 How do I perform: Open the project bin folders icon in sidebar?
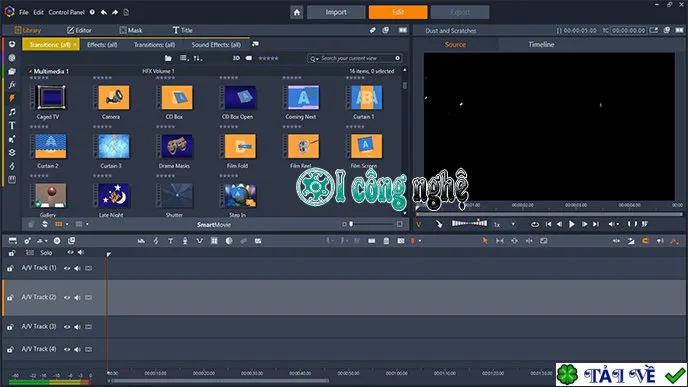pyautogui.click(x=12, y=71)
